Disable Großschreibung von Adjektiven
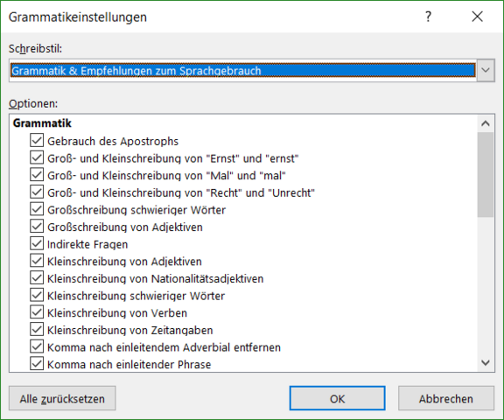 (x=37, y=227)
